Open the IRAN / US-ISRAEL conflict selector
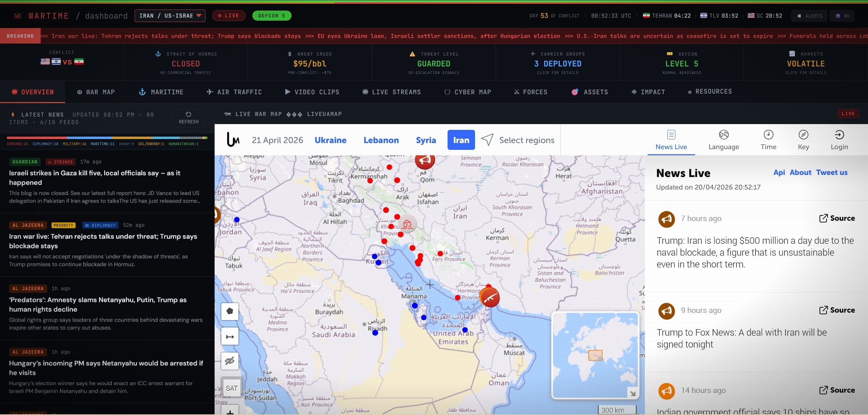 coord(170,15)
